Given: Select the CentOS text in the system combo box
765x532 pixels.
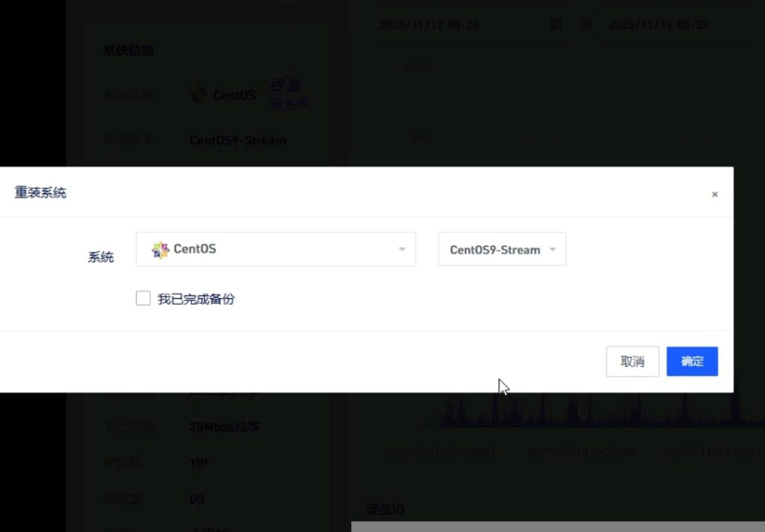Looking at the screenshot, I should click(x=195, y=249).
